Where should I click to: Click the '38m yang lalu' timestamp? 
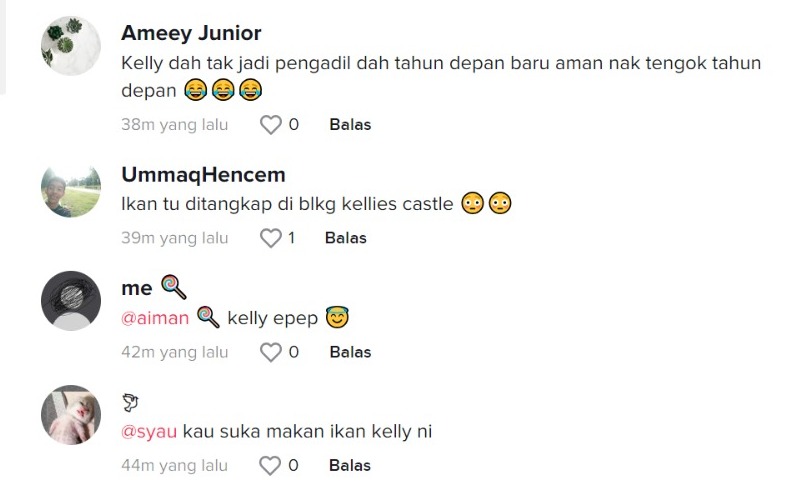(x=175, y=125)
